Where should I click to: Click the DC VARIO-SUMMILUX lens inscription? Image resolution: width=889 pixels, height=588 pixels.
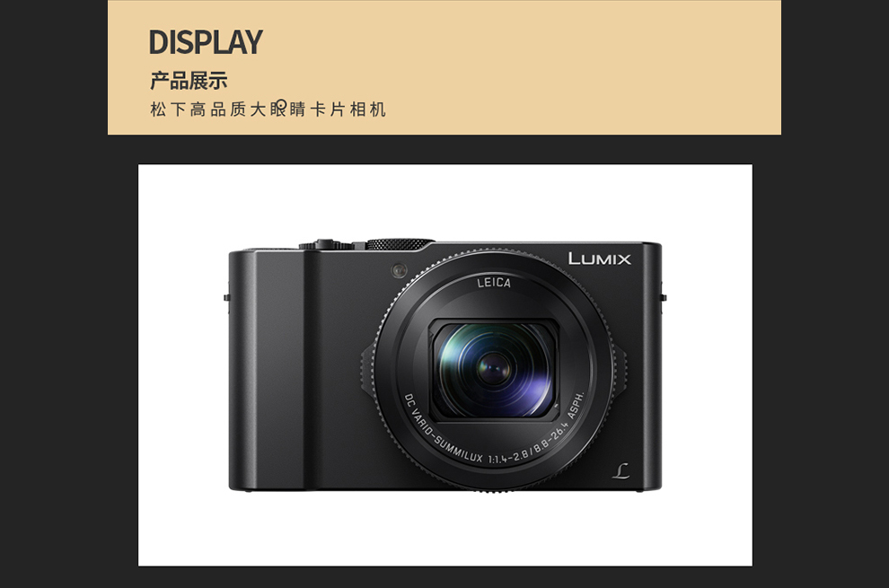(443, 432)
